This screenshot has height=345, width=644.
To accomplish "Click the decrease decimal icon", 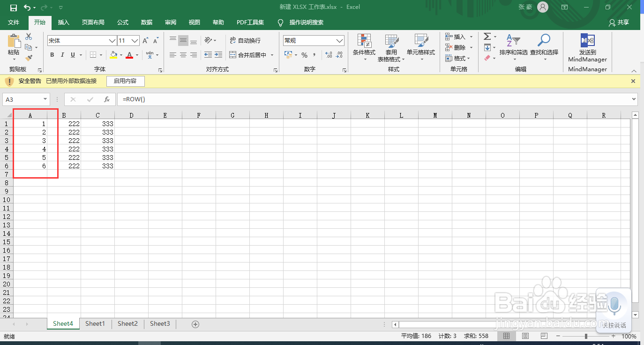I will click(x=340, y=55).
